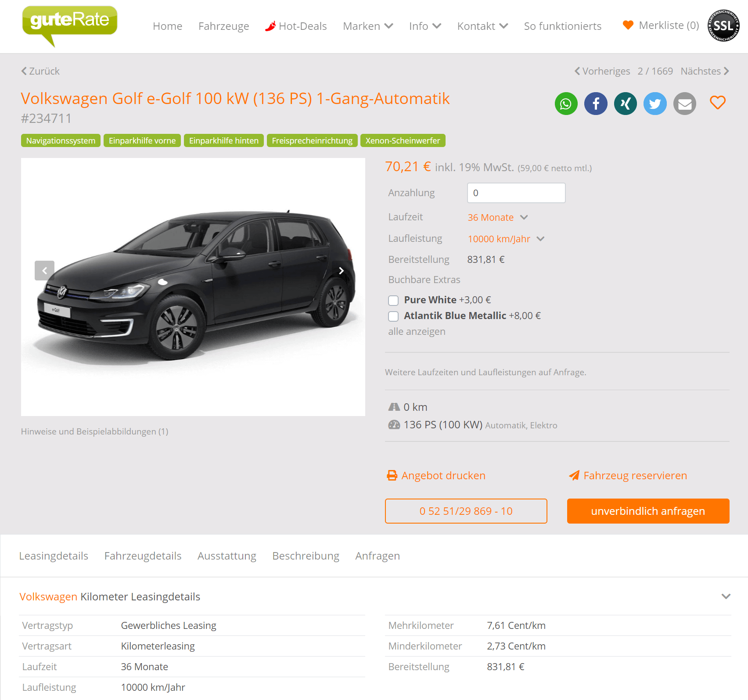The height and width of the screenshot is (700, 748).
Task: Click the 70,21 € price text
Action: (x=408, y=167)
